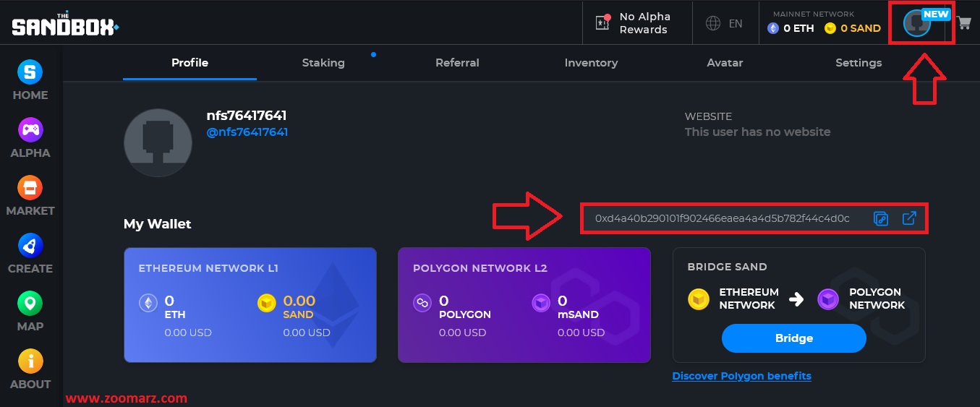
Task: Click "This user has no website" text
Action: 757,132
